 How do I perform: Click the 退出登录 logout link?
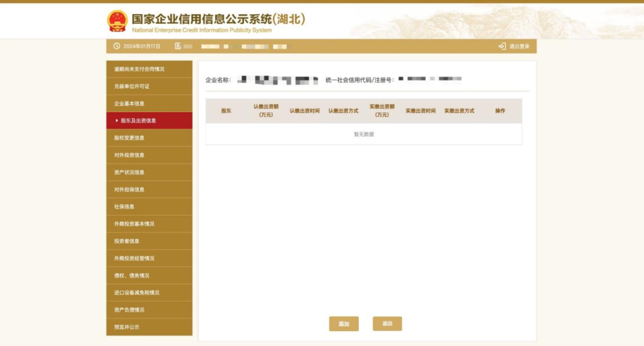[x=519, y=47]
